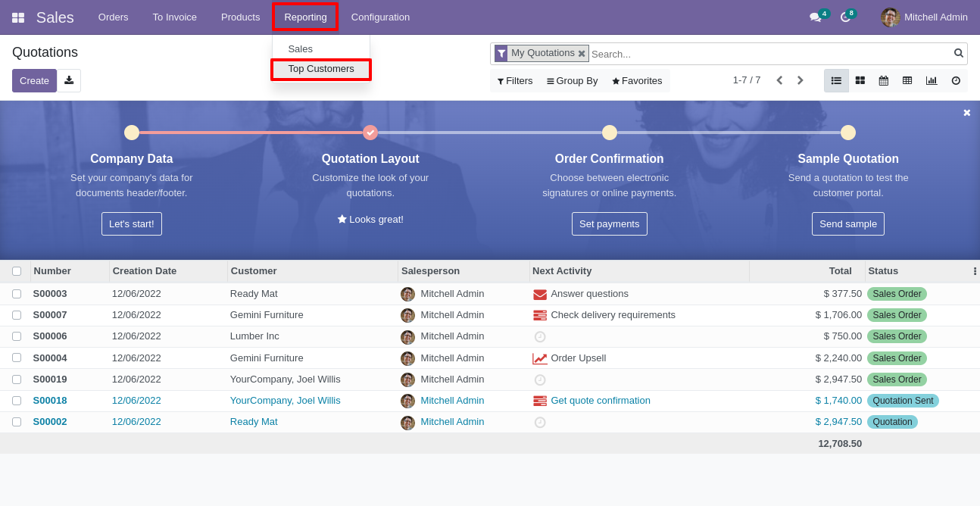
Task: Toggle the select-all checkbox in header
Action: (17, 271)
